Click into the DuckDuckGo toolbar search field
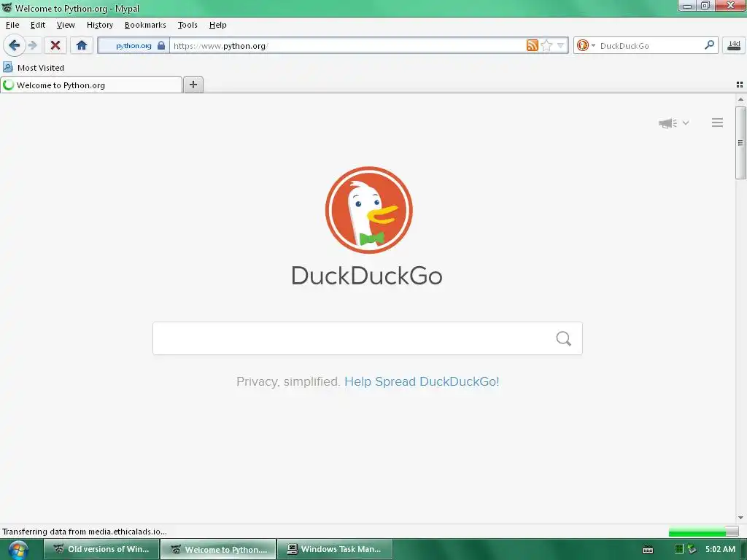 click(x=650, y=46)
